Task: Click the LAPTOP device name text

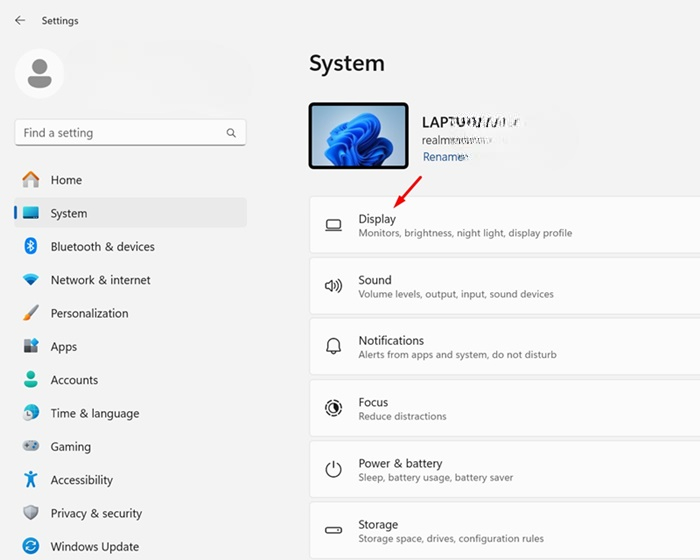Action: tap(471, 122)
